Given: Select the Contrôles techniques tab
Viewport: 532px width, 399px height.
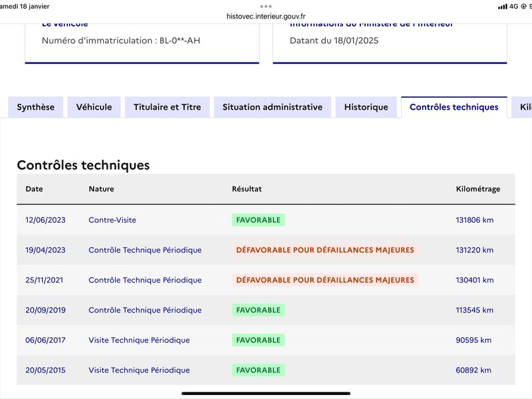Looking at the screenshot, I should (454, 107).
